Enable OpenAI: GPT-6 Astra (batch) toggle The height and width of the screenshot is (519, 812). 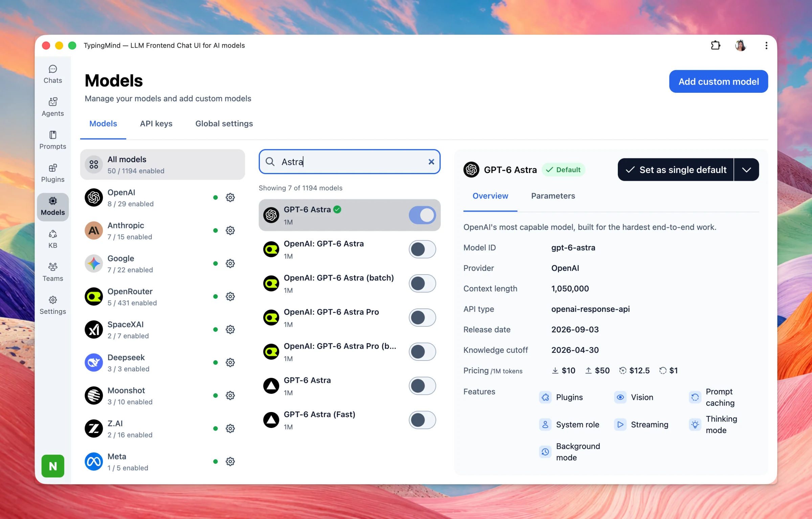422,283
